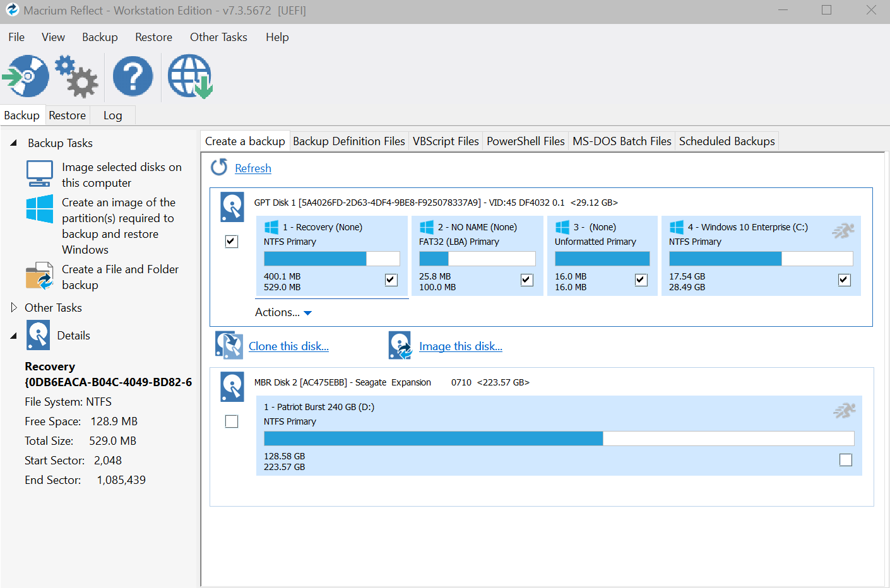Open the View menu
890x588 pixels.
pos(53,37)
